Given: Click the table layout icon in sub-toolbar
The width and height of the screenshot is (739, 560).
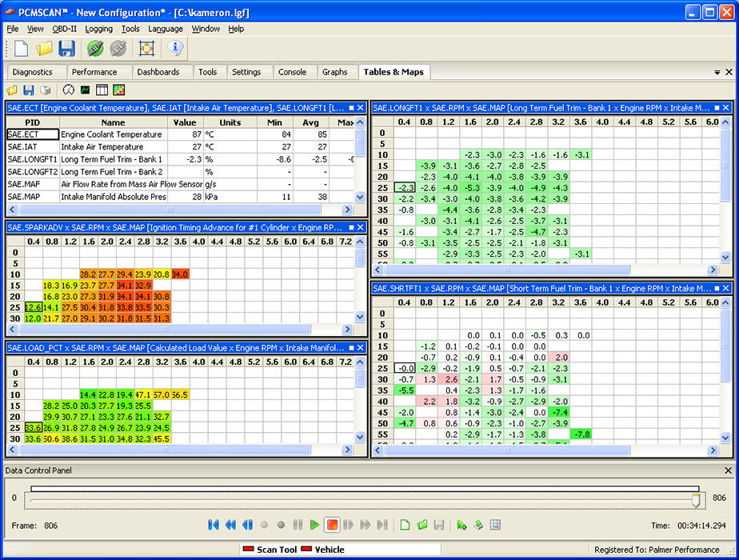Looking at the screenshot, I should 102,90.
